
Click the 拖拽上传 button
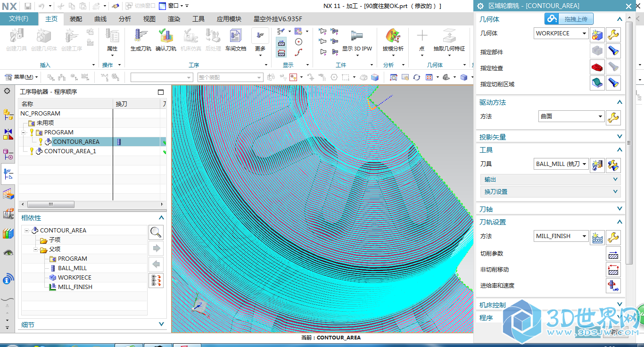coord(569,19)
